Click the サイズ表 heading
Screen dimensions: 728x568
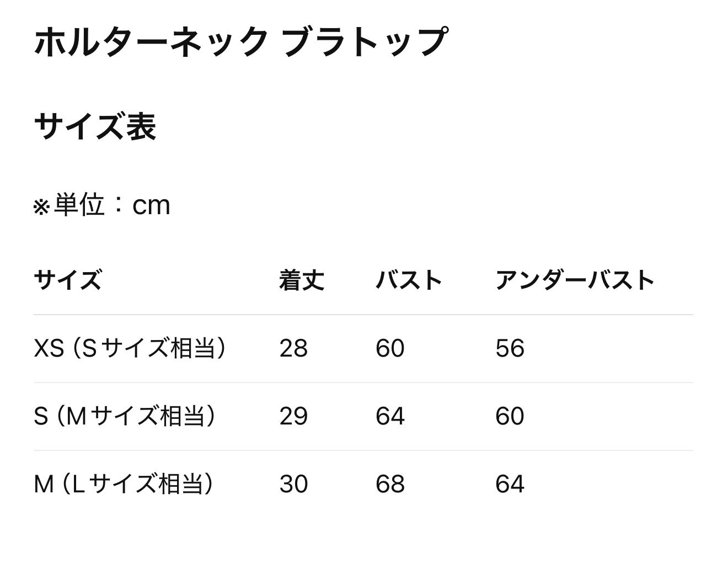(95, 126)
